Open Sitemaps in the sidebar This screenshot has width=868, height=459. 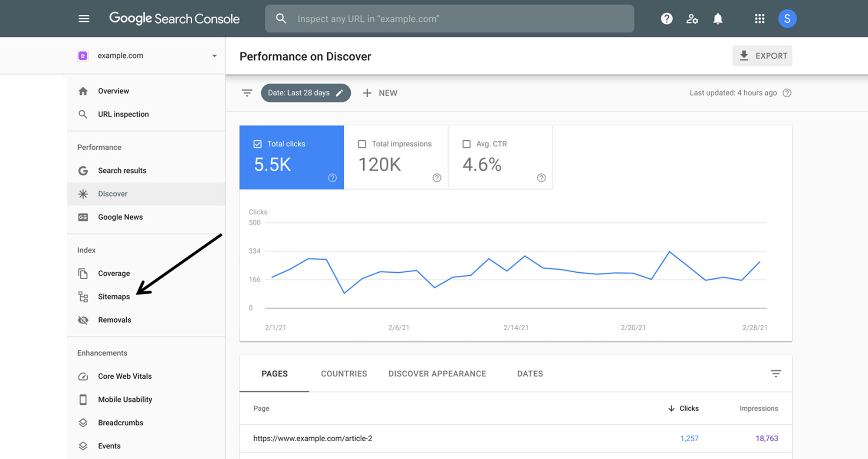click(x=114, y=297)
